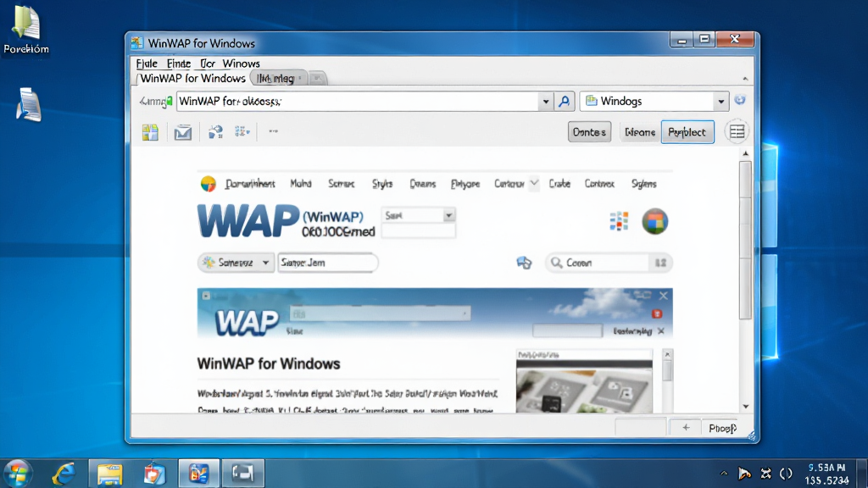Click the Domarinhent nav link
The height and width of the screenshot is (488, 868).
tap(250, 184)
